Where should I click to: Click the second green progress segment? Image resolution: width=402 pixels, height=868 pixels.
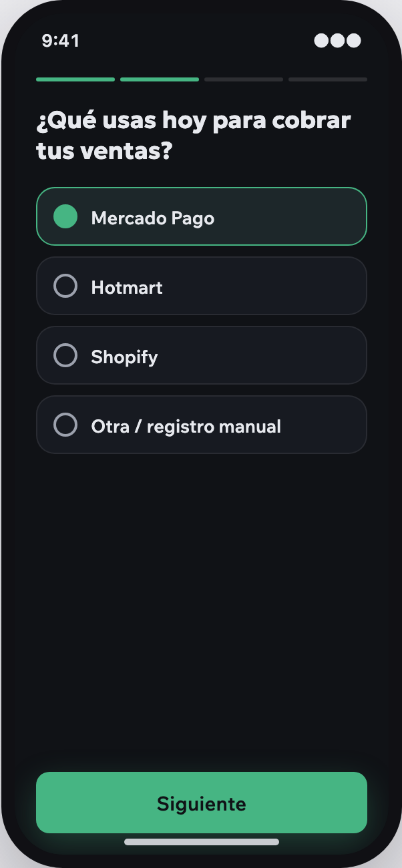click(x=160, y=79)
